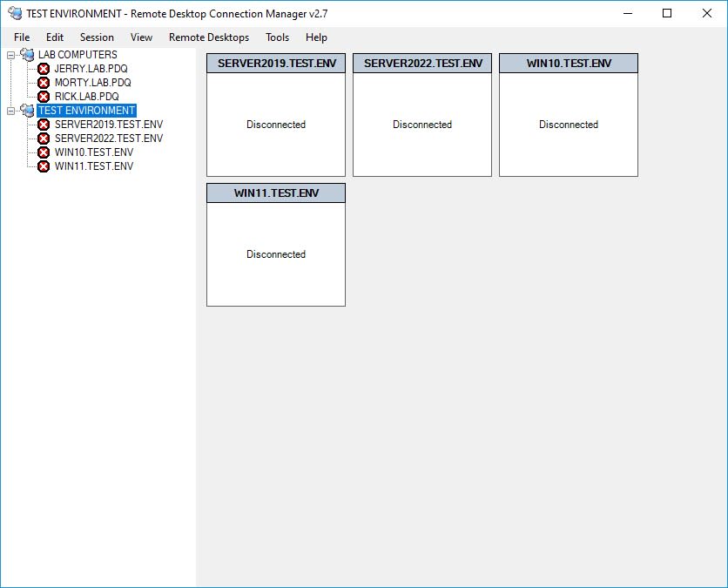The height and width of the screenshot is (588, 728).
Task: Click the red X icon beside JERRY.LAB.PDQ
Action: click(x=44, y=69)
